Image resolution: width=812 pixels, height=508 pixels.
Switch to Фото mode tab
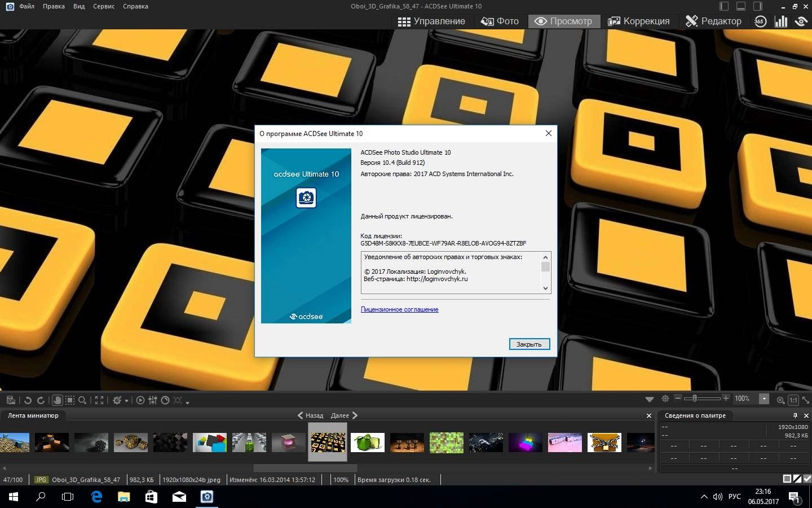500,21
